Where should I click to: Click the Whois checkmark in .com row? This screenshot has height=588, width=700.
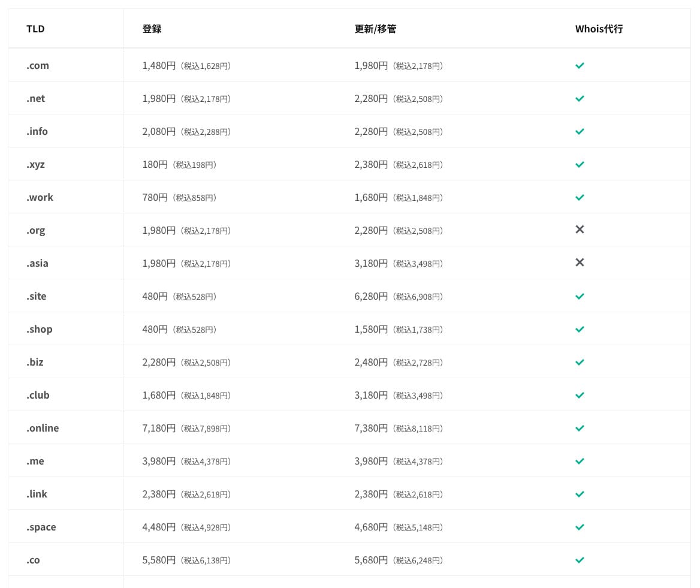(x=580, y=65)
